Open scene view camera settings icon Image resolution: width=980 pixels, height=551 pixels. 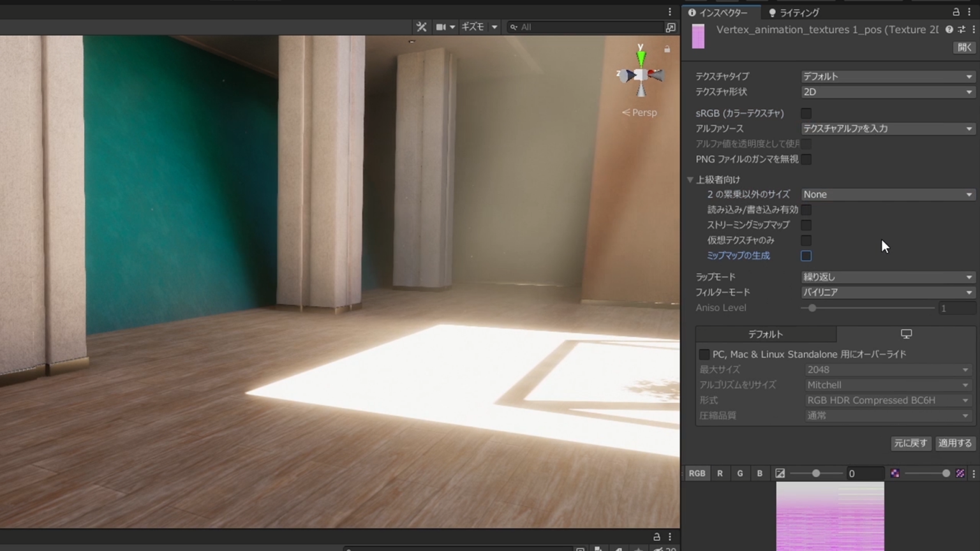coord(440,27)
